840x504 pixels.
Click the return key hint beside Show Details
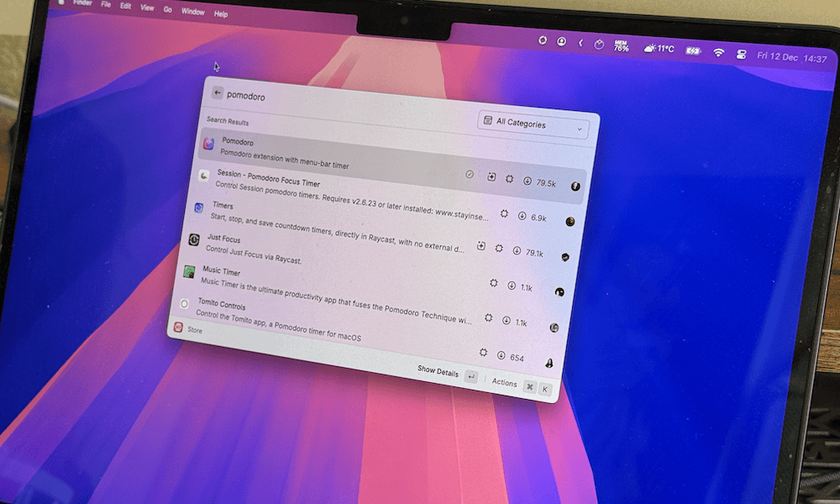tap(471, 376)
